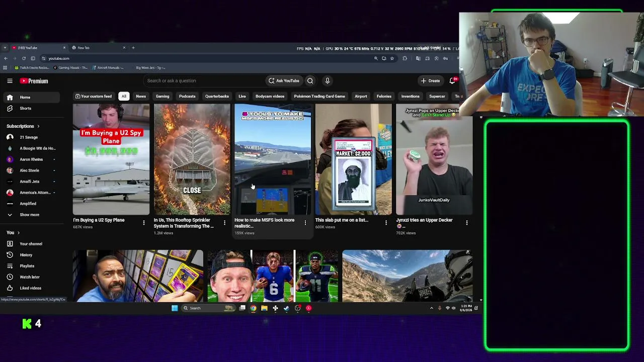Open a new browser tab with plus button
The image size is (644, 362).
[x=133, y=48]
